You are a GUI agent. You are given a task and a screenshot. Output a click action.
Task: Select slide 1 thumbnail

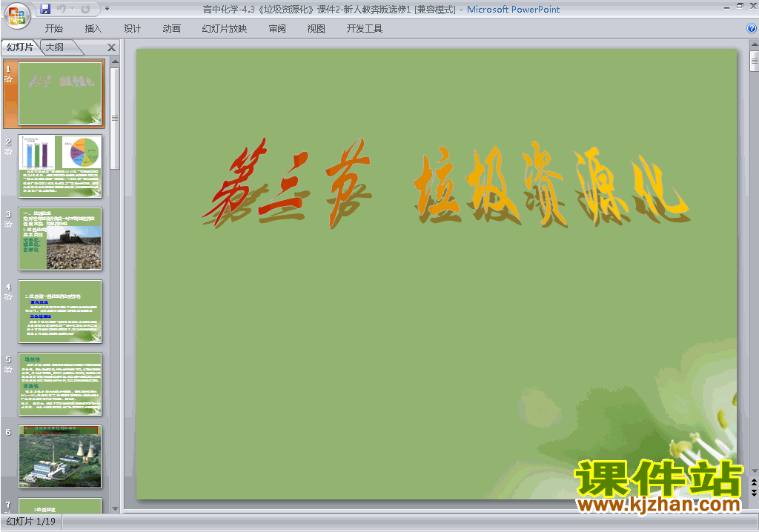[60, 93]
